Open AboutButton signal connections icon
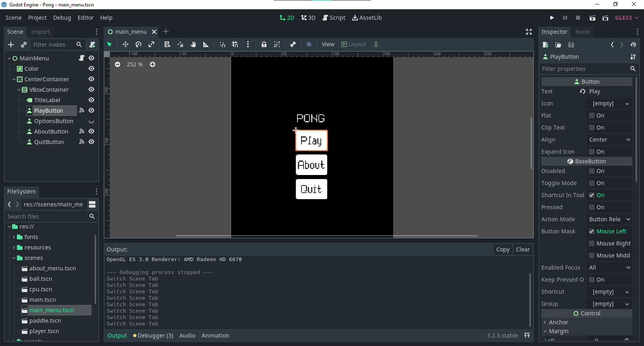This screenshot has width=644, height=346. pyautogui.click(x=82, y=131)
